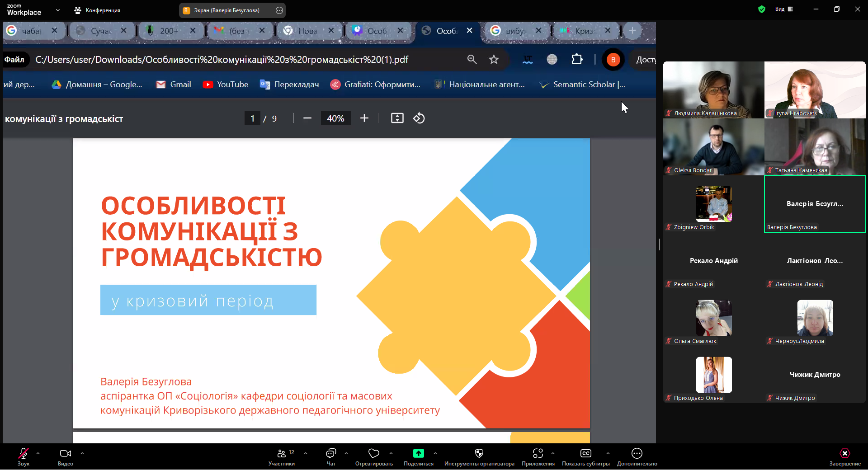Expand captions options arrow next to субтитры
The image size is (868, 470).
coord(608,453)
